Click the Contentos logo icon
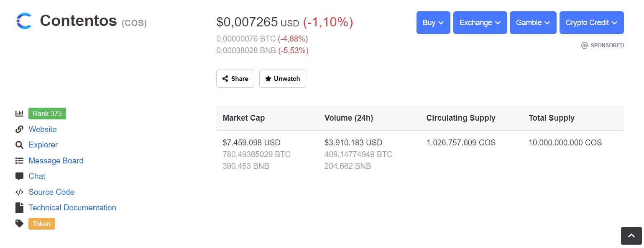The image size is (644, 248). tap(24, 21)
